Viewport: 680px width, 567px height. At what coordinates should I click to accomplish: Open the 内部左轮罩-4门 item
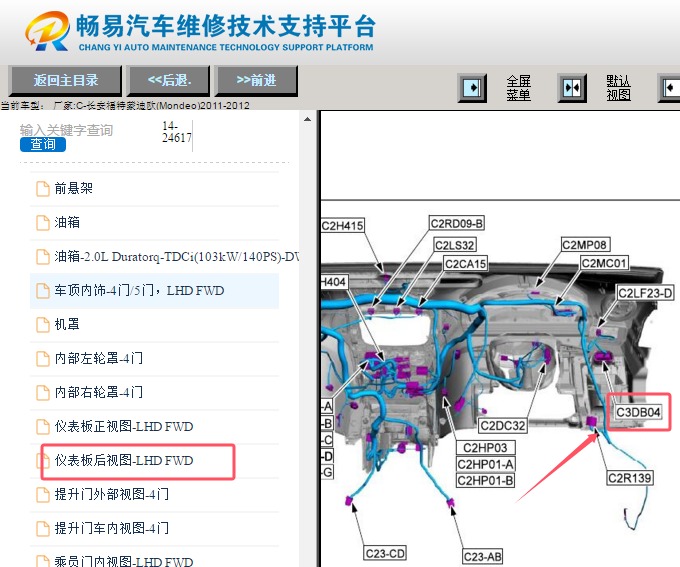tap(98, 358)
